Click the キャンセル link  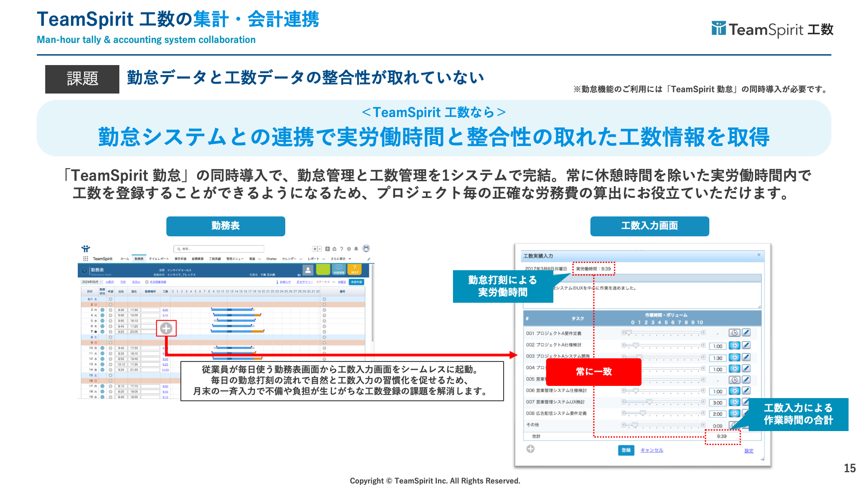651,450
